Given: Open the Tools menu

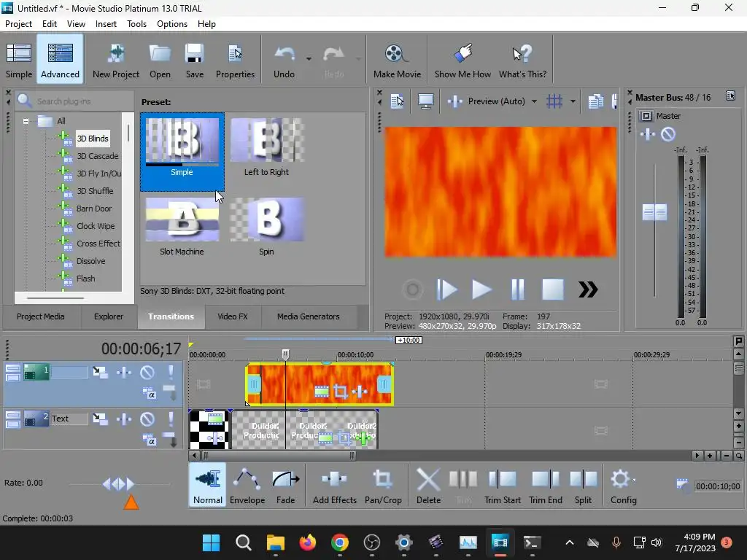Looking at the screenshot, I should [136, 24].
